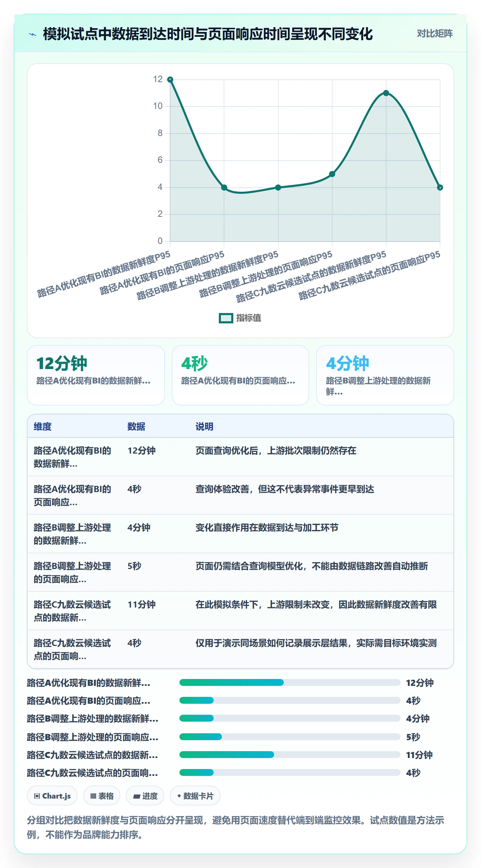Click the 11分钟 progress bar
Viewport: 481px width, 868px height.
pyautogui.click(x=290, y=755)
